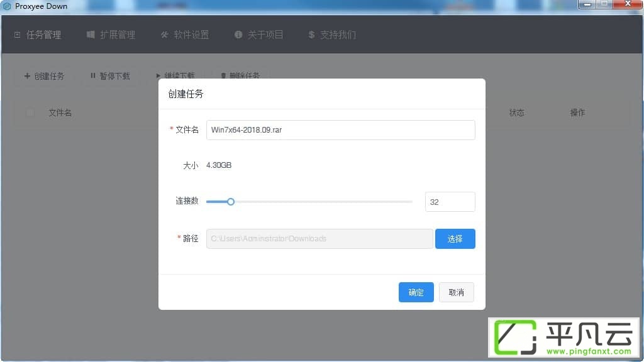
Task: Click the 扩展管理 Windows-logo icon
Action: click(91, 35)
